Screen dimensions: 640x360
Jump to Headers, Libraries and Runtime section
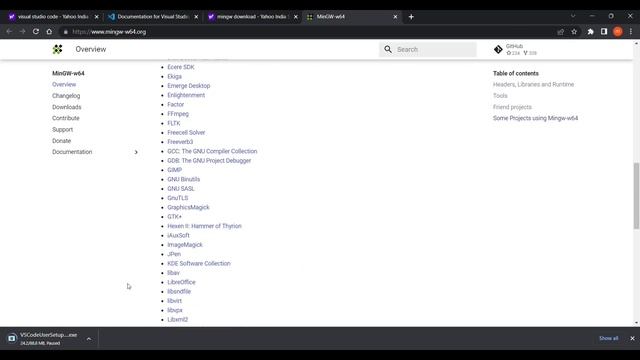(533, 84)
